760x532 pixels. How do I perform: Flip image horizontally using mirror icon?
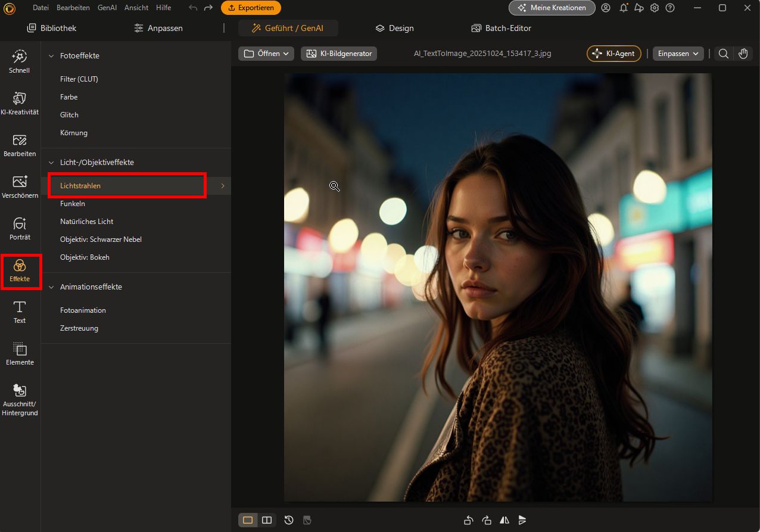504,520
